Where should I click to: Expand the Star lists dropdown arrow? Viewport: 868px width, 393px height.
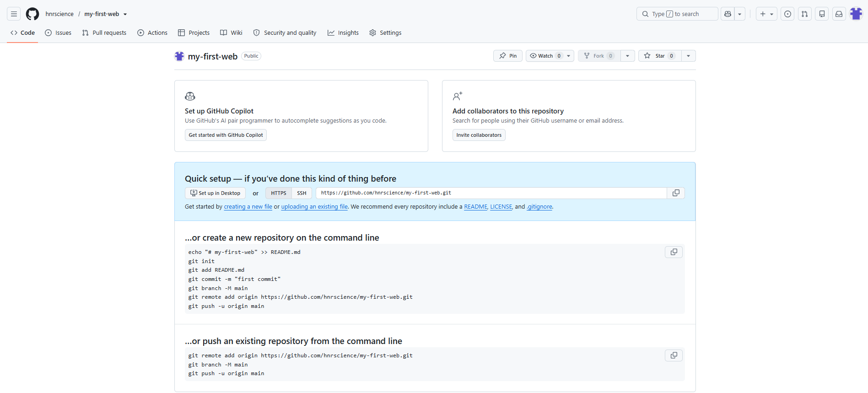coord(689,56)
